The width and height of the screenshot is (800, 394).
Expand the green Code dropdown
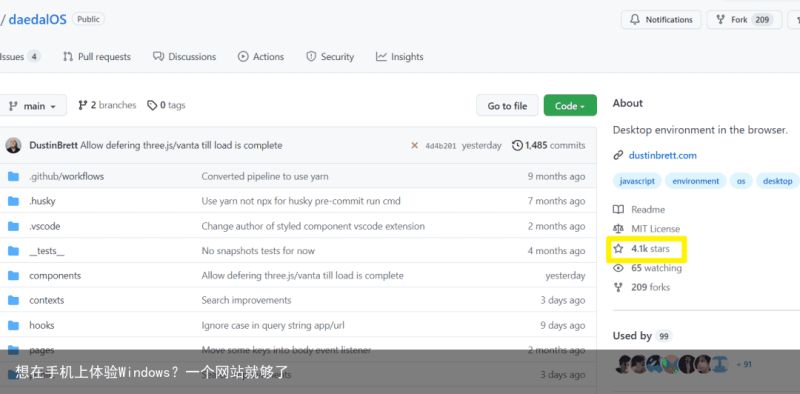pyautogui.click(x=570, y=106)
